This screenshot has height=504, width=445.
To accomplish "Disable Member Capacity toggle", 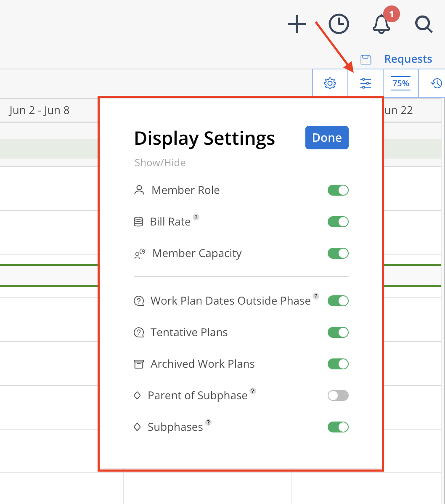I will [x=338, y=253].
